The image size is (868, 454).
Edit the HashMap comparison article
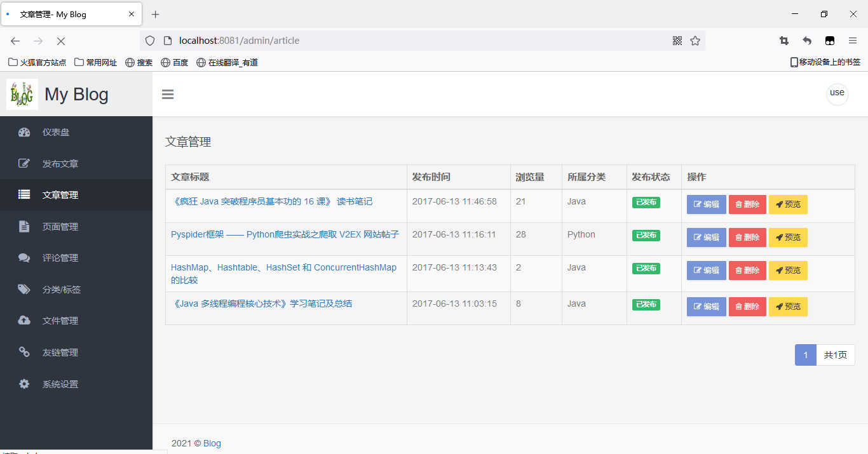click(x=706, y=270)
